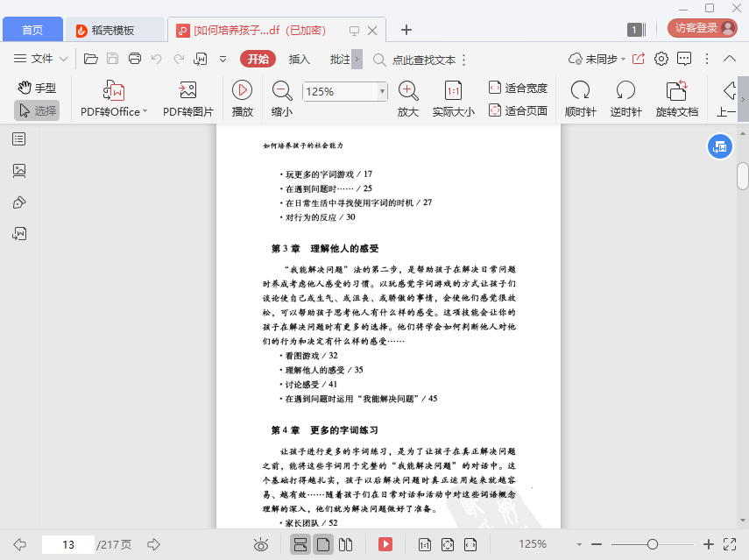749x560 pixels.
Task: Choose 适合页面 fit option
Action: pyautogui.click(x=518, y=110)
